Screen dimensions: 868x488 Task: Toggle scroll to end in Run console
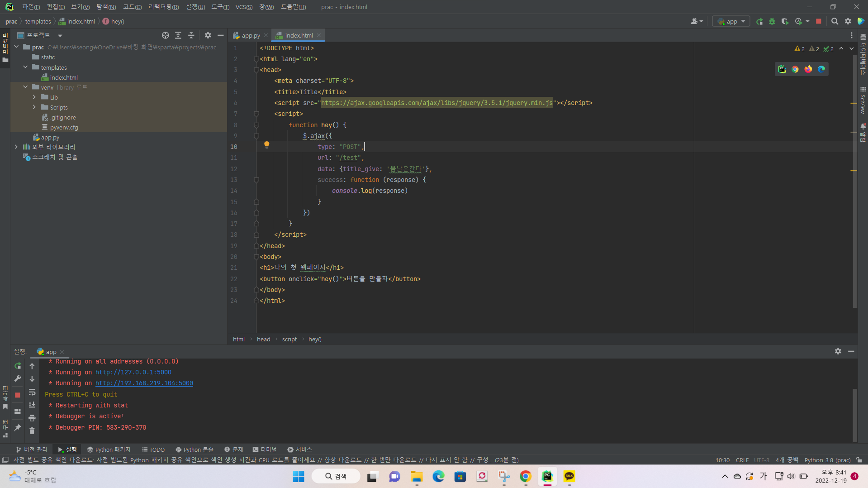[x=32, y=405]
